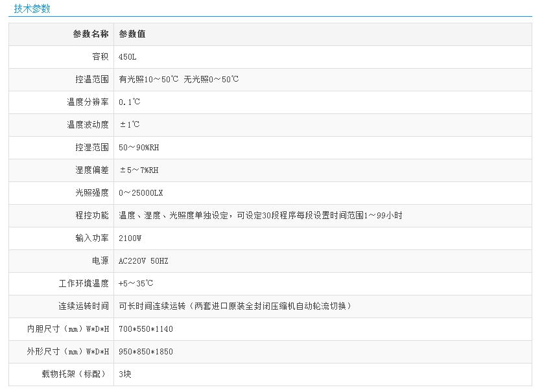Click the 程控功能 description text
Screen dimensions: 542x392
pyautogui.click(x=260, y=216)
